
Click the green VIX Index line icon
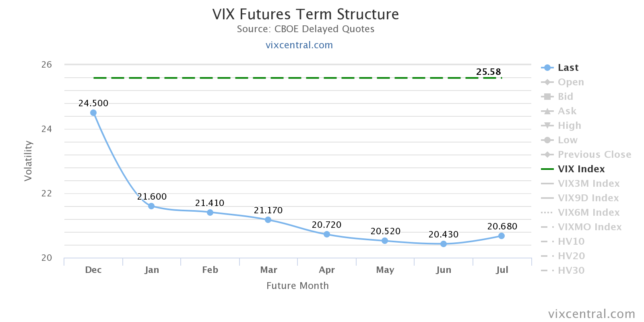547,169
